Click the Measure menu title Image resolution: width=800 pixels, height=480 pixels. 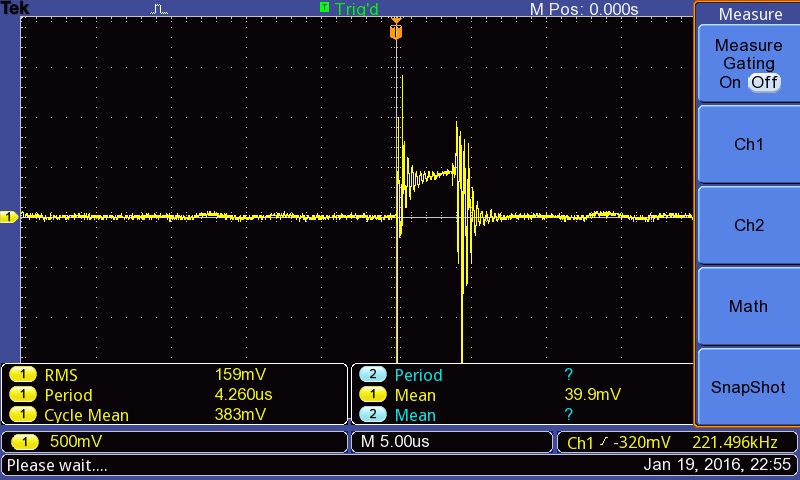[x=750, y=14]
